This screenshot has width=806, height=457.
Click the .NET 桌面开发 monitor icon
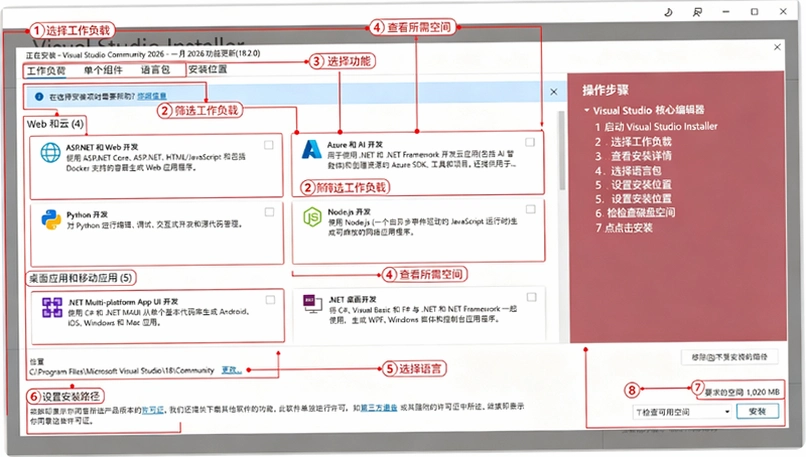click(x=312, y=304)
